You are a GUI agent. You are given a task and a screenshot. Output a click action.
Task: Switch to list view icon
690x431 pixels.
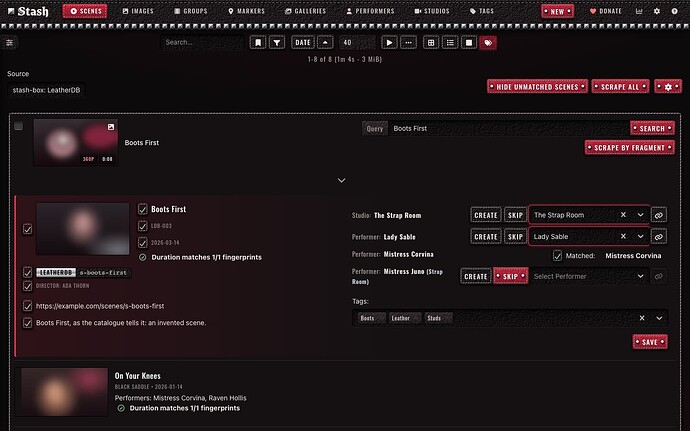pos(450,43)
